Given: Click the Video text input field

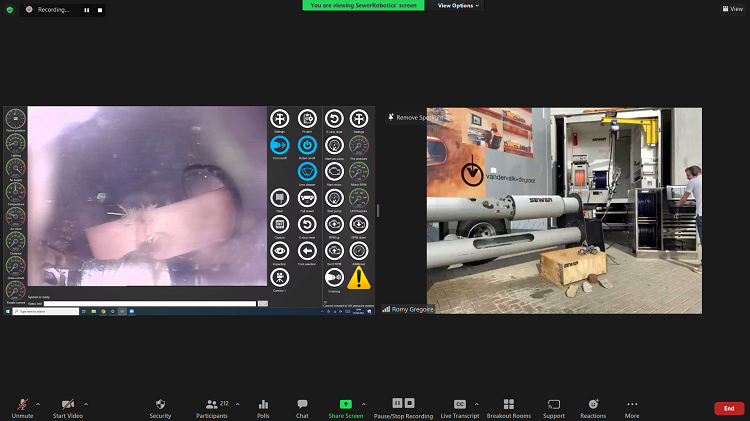Looking at the screenshot, I should 150,303.
